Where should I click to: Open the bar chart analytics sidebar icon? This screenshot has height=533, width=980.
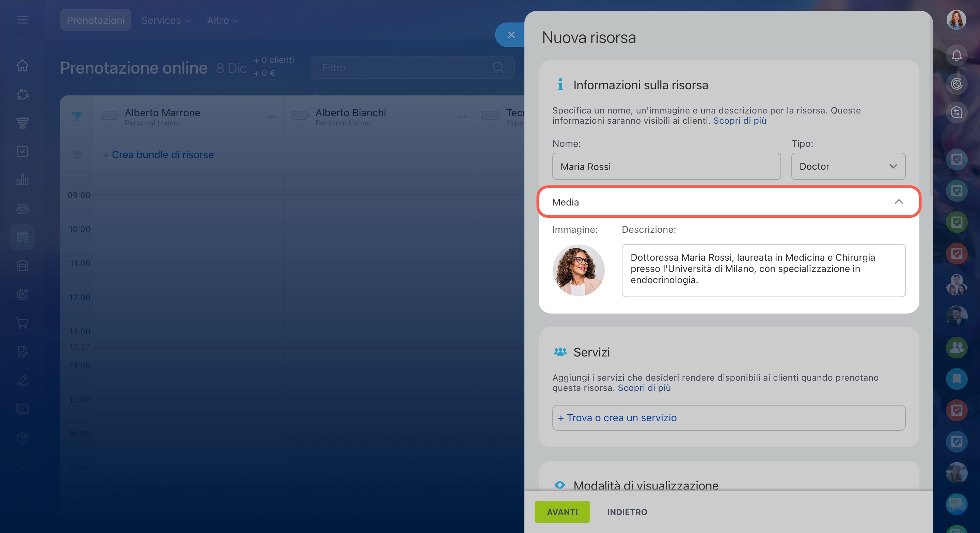tap(22, 180)
